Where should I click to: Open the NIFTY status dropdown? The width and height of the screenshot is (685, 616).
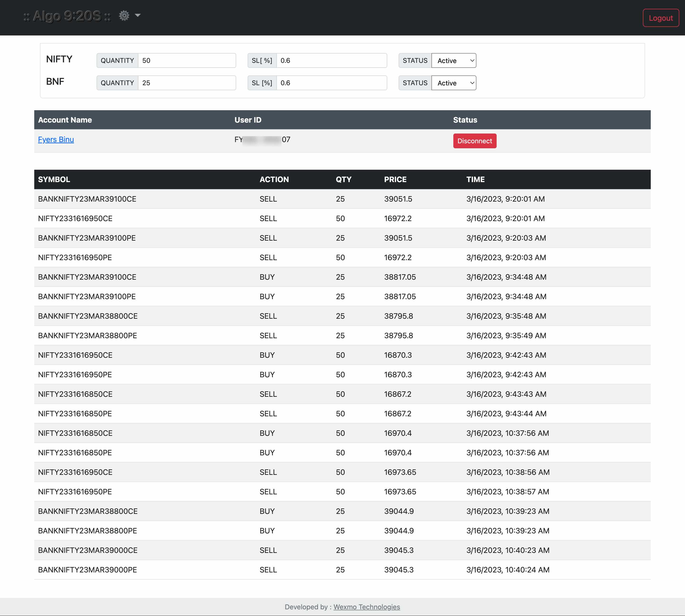click(454, 61)
